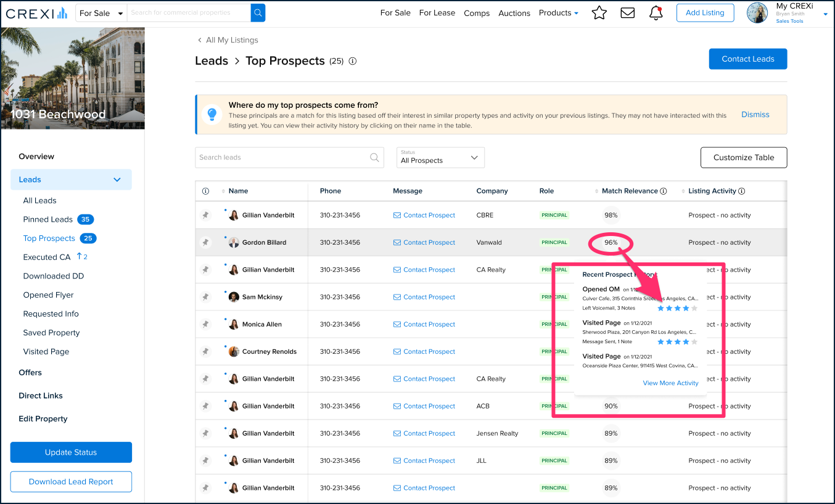Open the For Sale dropdown beside the logo
Screen dimensions: 835x504
(101, 12)
